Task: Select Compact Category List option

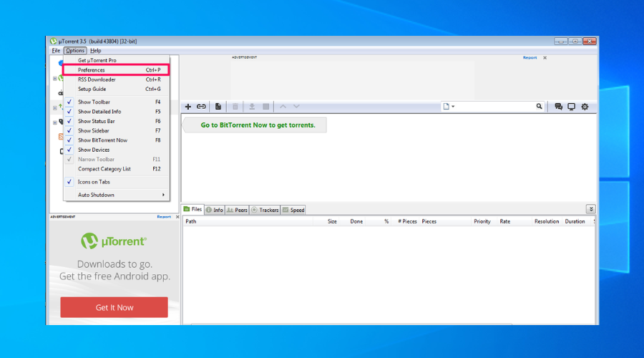Action: pos(116,169)
